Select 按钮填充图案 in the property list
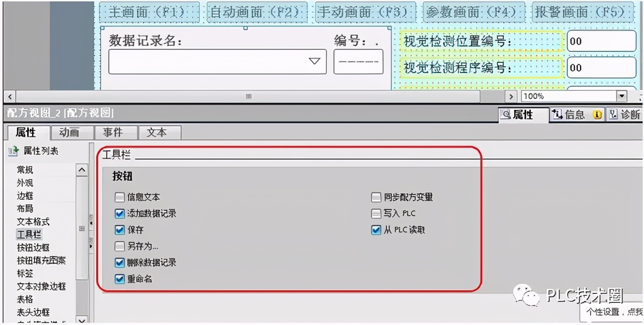Screen dimensions: 644x325 pos(41,261)
